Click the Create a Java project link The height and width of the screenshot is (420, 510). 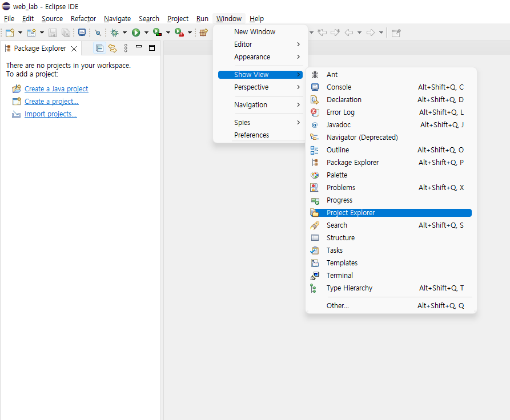click(57, 89)
